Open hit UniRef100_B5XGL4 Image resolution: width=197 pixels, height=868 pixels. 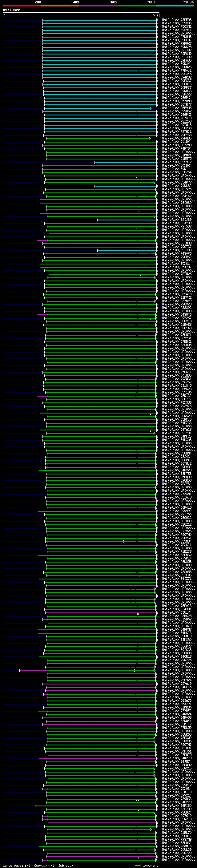tap(176, 264)
